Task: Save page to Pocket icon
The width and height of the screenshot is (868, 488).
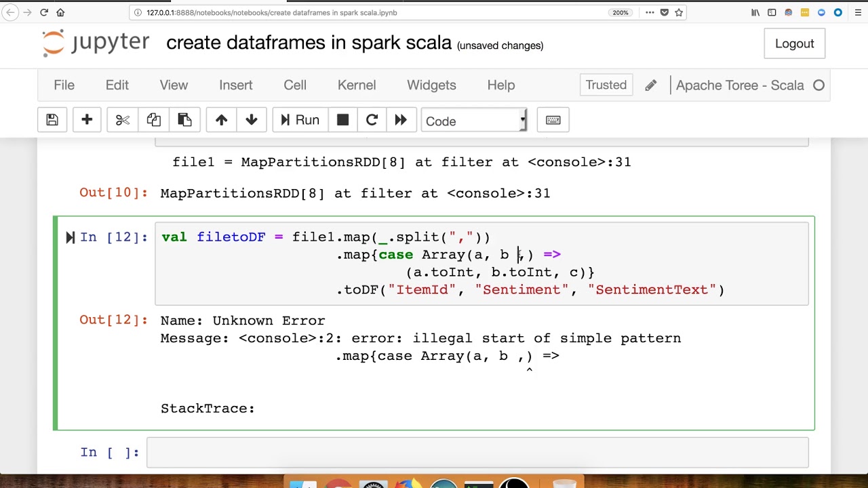Action: click(x=665, y=12)
